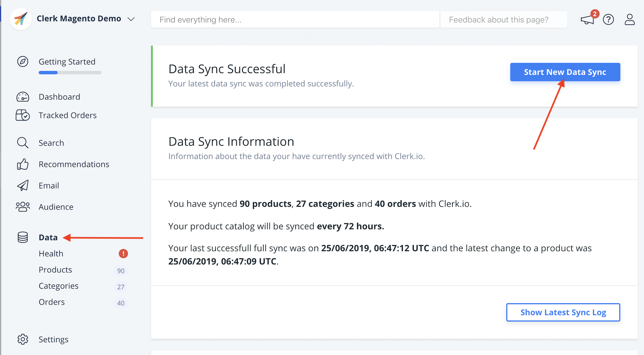
Task: Open the announcements megaphone icon
Action: point(587,20)
